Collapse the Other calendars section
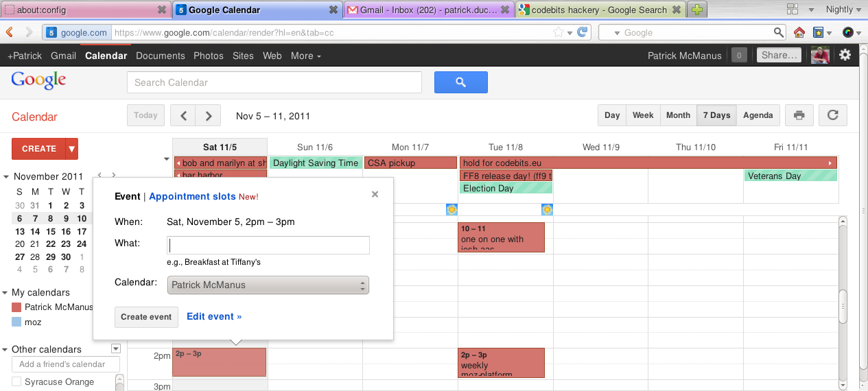The image size is (868, 391). click(6, 349)
